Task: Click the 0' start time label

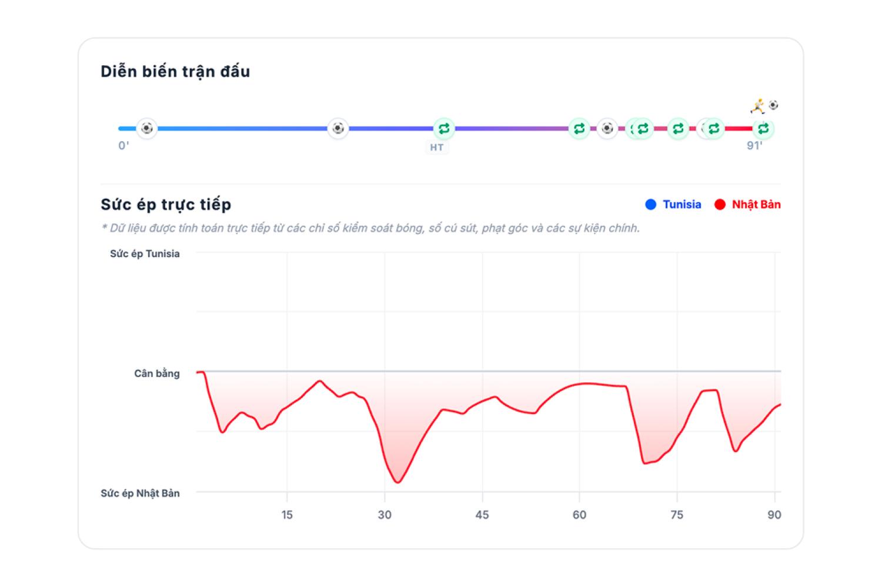Action: [x=123, y=146]
